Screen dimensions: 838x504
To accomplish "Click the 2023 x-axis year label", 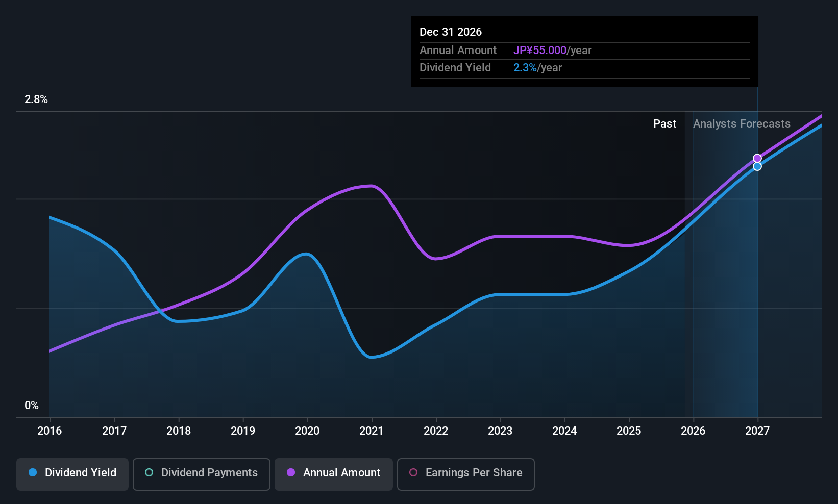I will pos(500,431).
